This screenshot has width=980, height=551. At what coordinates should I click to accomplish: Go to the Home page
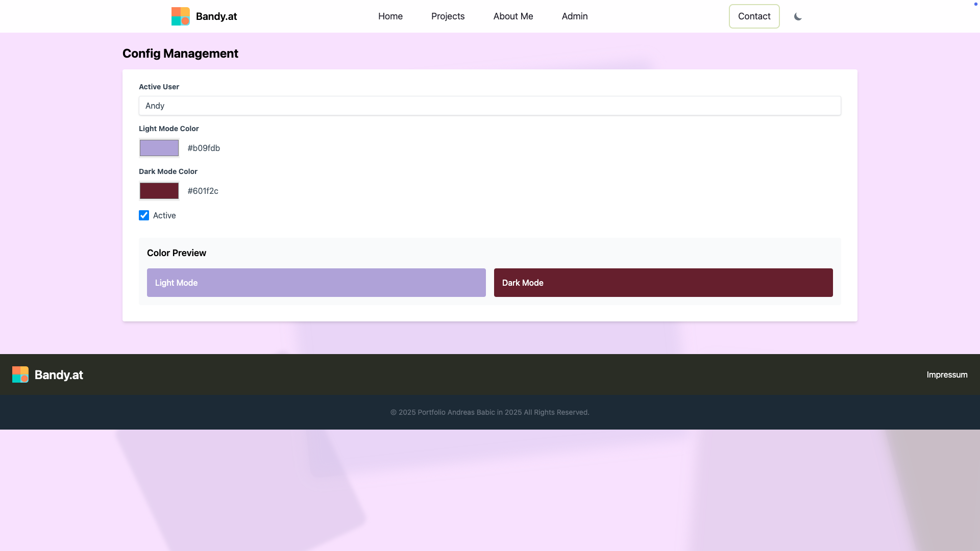click(x=390, y=16)
